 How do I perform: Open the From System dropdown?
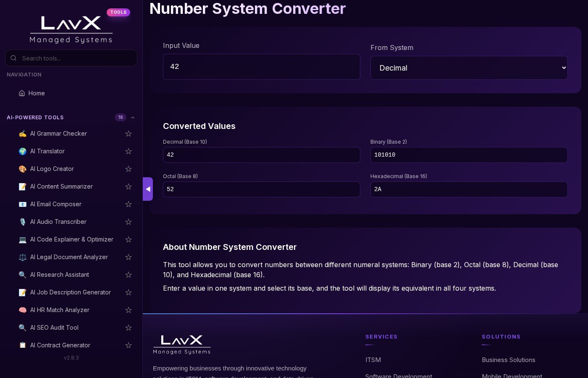(469, 68)
